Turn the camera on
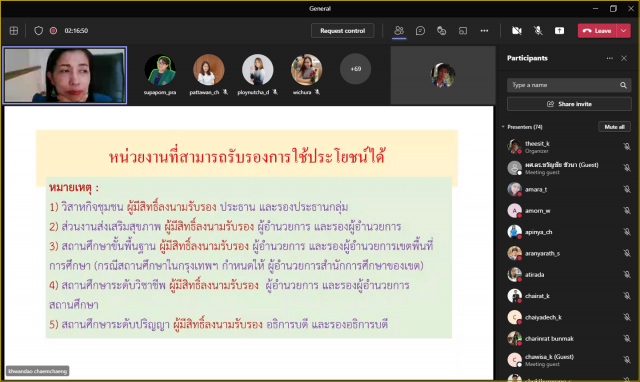 click(x=517, y=31)
